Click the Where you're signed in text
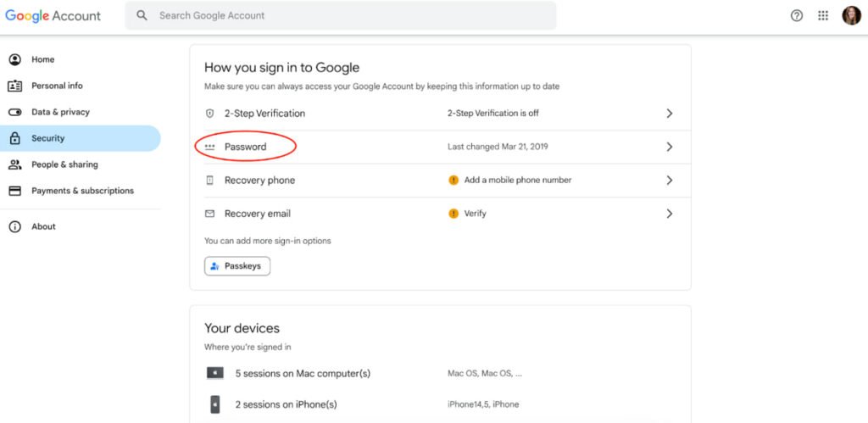 (x=248, y=348)
